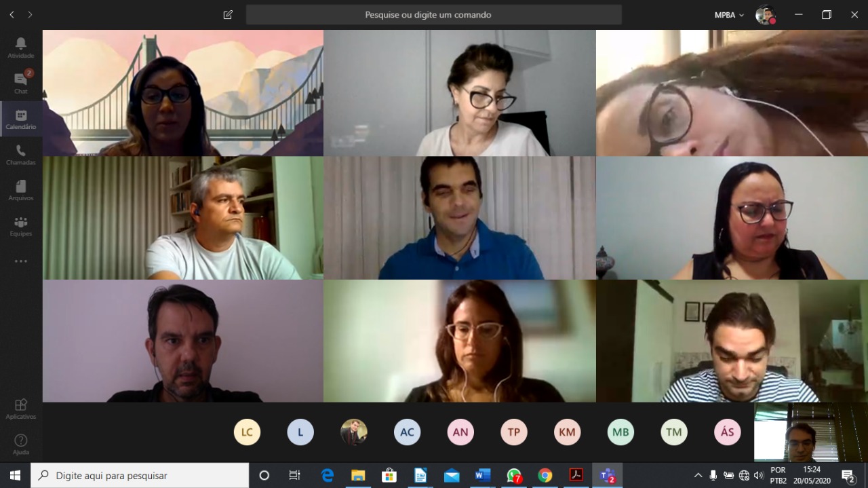Click the search or command box
The height and width of the screenshot is (488, 868).
click(433, 15)
